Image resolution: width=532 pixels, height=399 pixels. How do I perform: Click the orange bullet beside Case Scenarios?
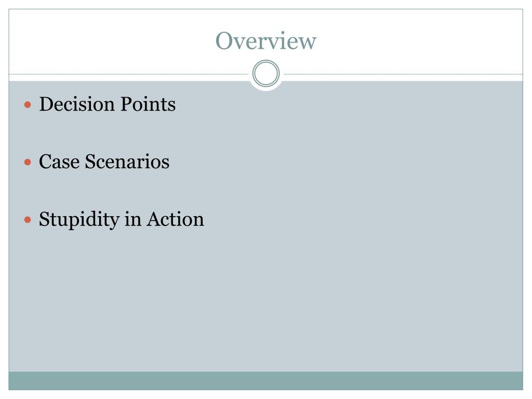[28, 162]
